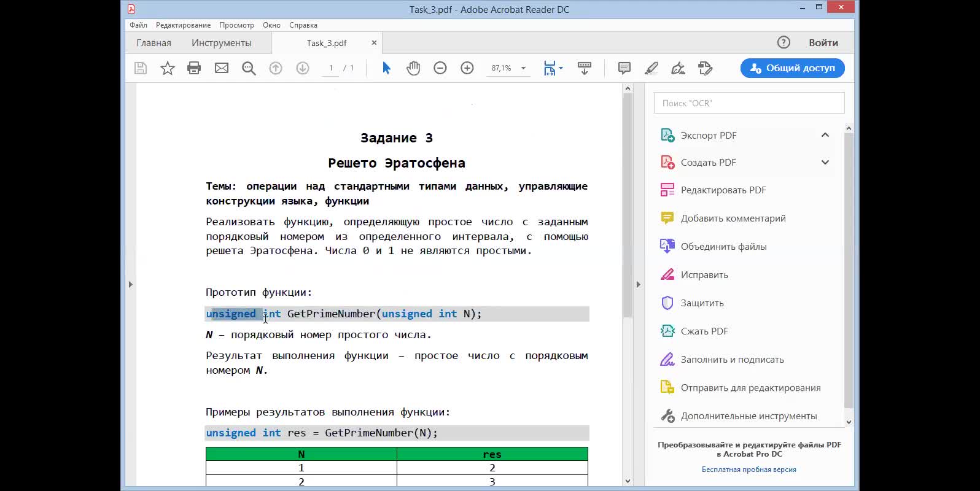This screenshot has width=980, height=491.
Task: Add a sticky note comment icon
Action: point(624,68)
